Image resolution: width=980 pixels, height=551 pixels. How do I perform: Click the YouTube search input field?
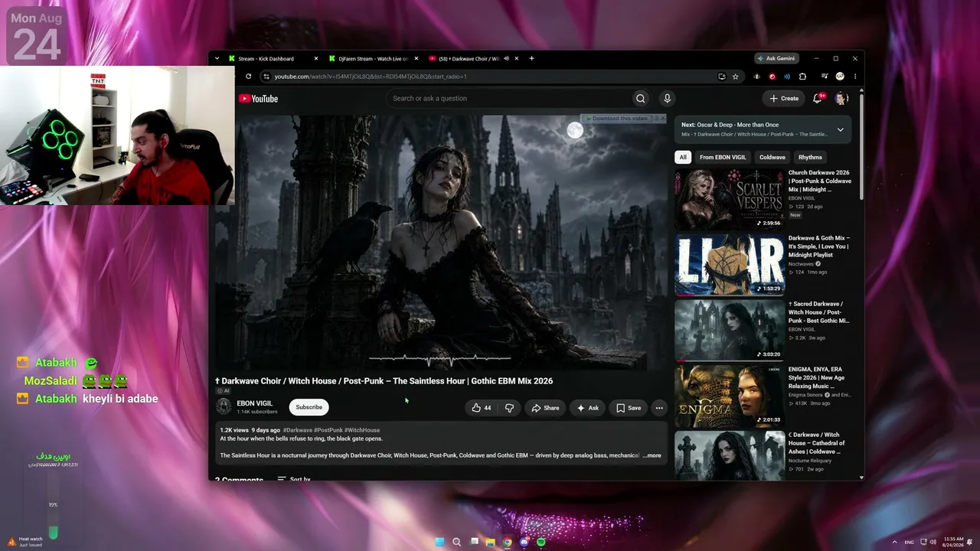click(x=508, y=98)
